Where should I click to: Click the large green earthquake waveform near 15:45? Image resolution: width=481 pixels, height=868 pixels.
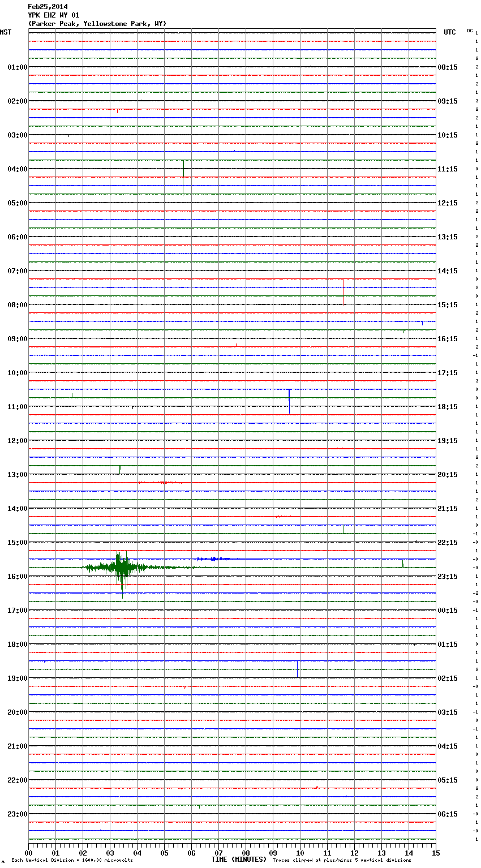[x=122, y=568]
